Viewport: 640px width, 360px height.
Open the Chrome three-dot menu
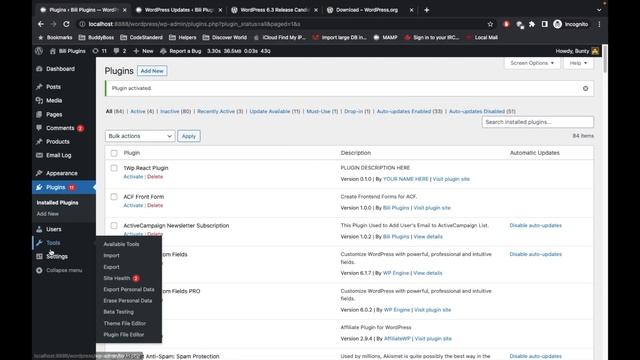click(599, 24)
